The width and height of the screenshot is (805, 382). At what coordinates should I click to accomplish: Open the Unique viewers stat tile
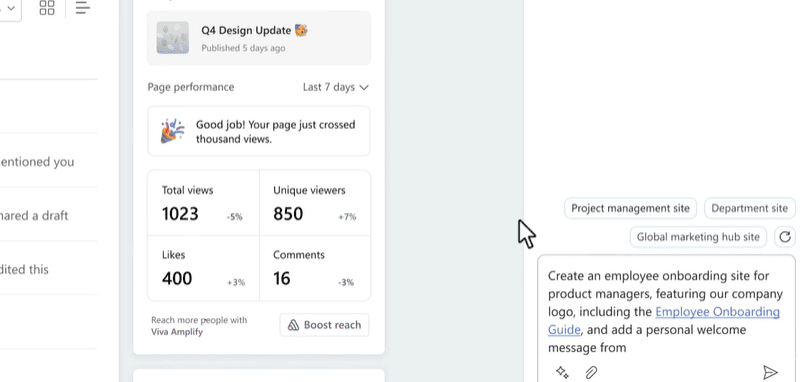click(315, 203)
